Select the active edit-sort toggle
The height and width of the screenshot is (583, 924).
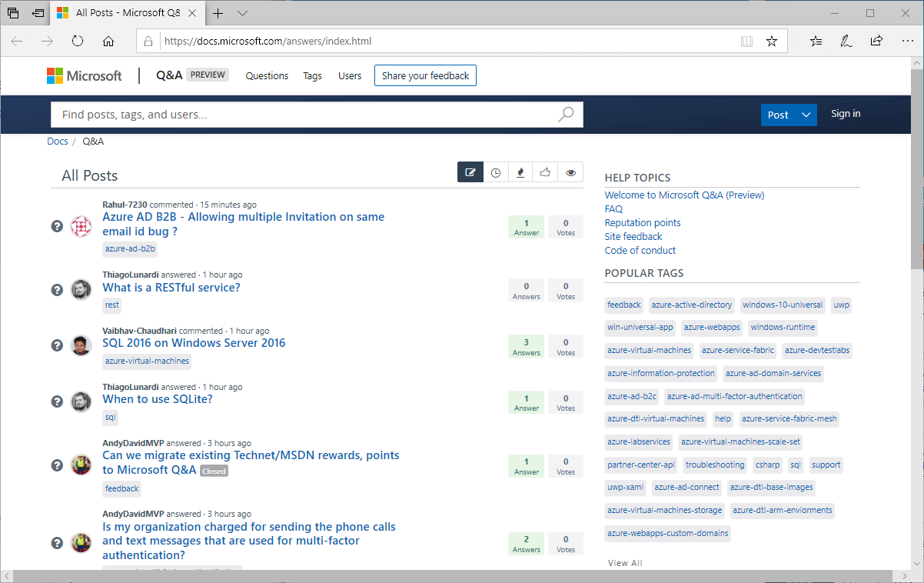click(470, 173)
